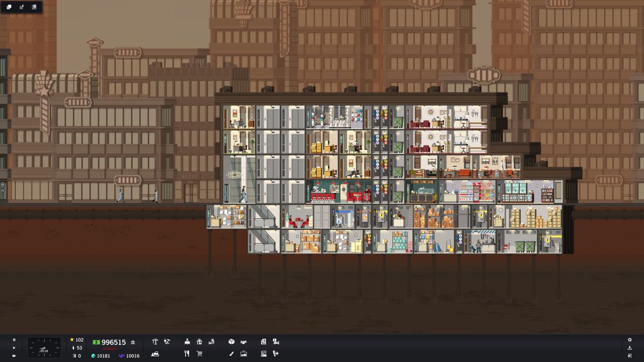Open the star pointer perks icon

click(x=276, y=353)
